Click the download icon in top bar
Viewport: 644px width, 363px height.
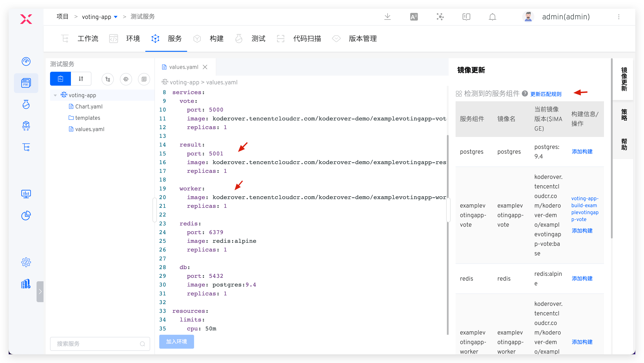point(387,17)
